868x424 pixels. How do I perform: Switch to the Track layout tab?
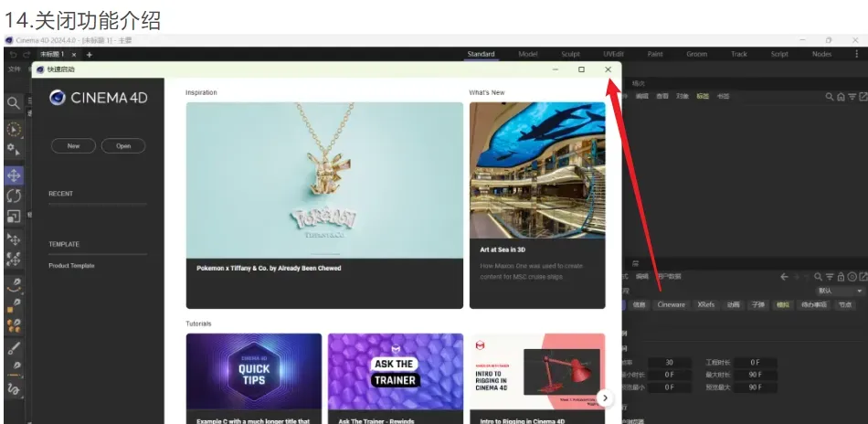738,54
